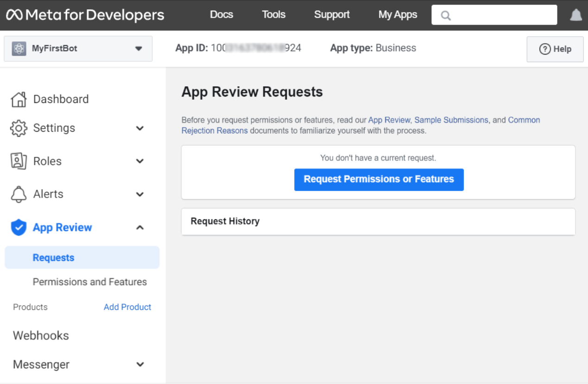Viewport: 588px width, 384px height.
Task: Open the MyFirstBot app selector dropdown
Action: click(138, 49)
